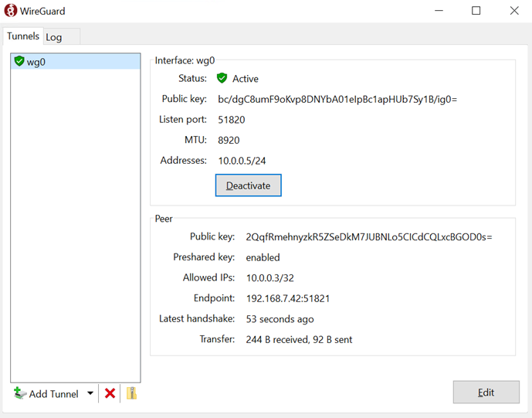Click the address 10.0.0.5/24
This screenshot has height=418, width=532.
(x=242, y=161)
